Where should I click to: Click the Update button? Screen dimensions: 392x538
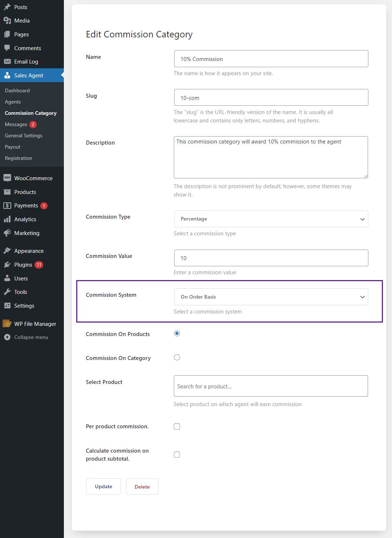(103, 486)
